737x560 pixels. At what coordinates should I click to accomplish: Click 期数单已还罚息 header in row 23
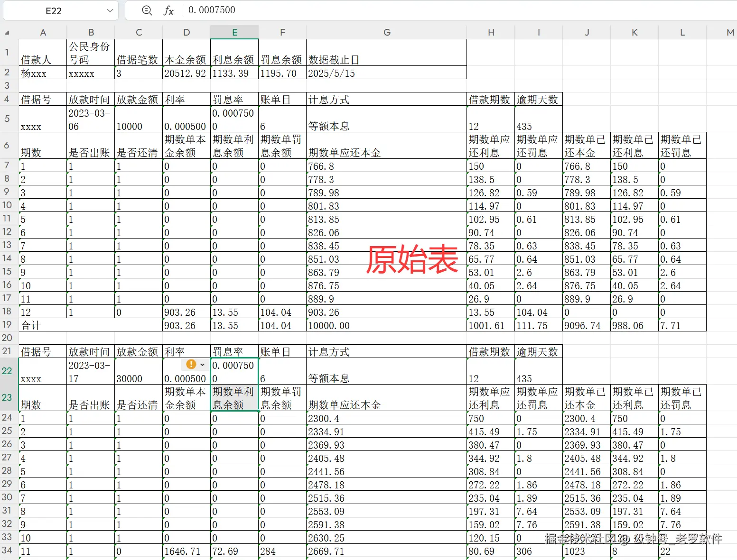pyautogui.click(x=682, y=398)
